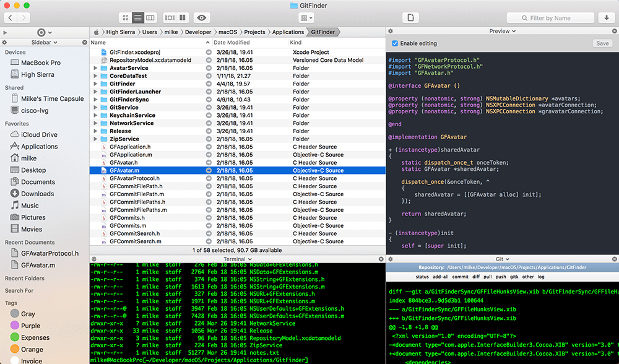Select Developer in the path bar

[198, 32]
